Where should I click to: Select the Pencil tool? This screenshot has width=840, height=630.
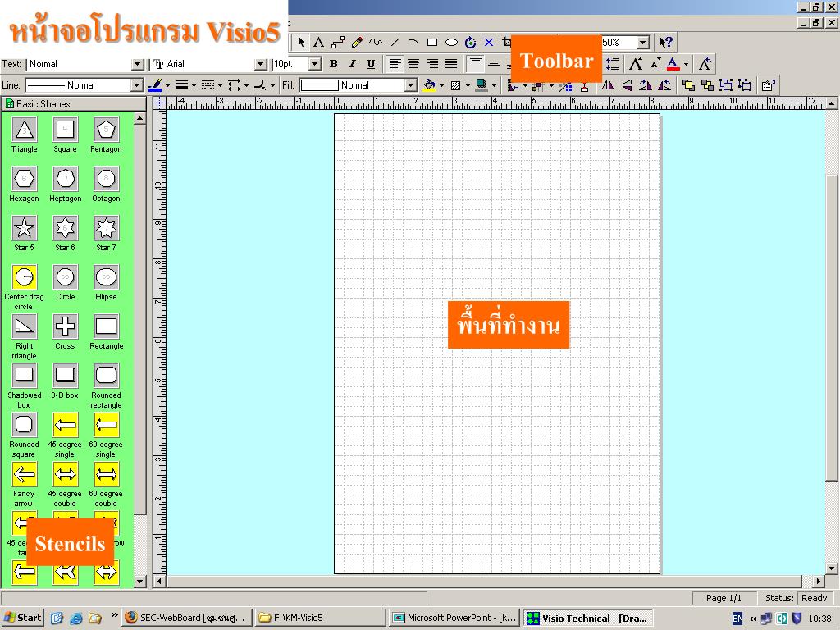[358, 43]
